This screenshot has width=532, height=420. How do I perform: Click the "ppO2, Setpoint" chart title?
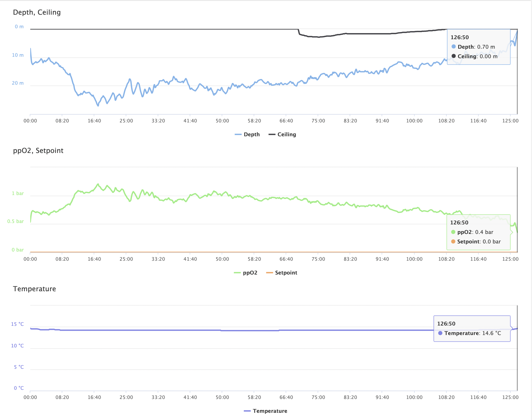(x=38, y=151)
